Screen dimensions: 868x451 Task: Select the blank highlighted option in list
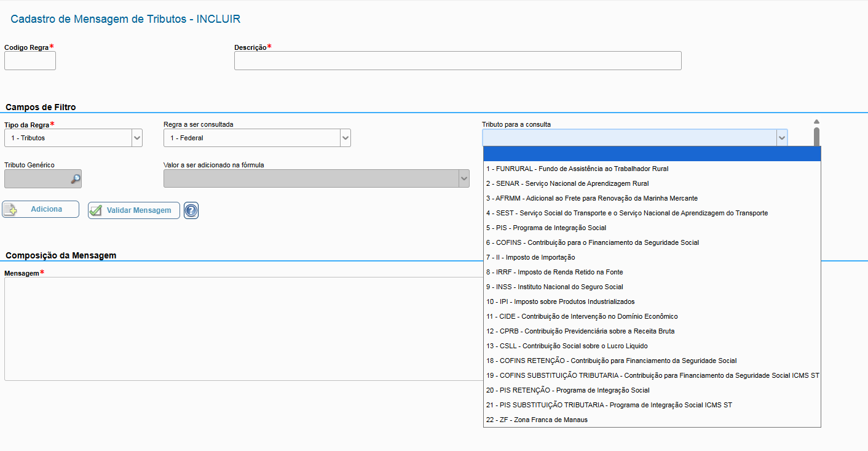click(x=652, y=154)
